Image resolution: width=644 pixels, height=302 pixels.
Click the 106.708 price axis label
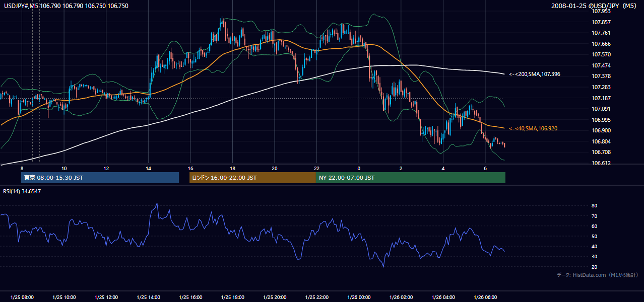(601, 152)
